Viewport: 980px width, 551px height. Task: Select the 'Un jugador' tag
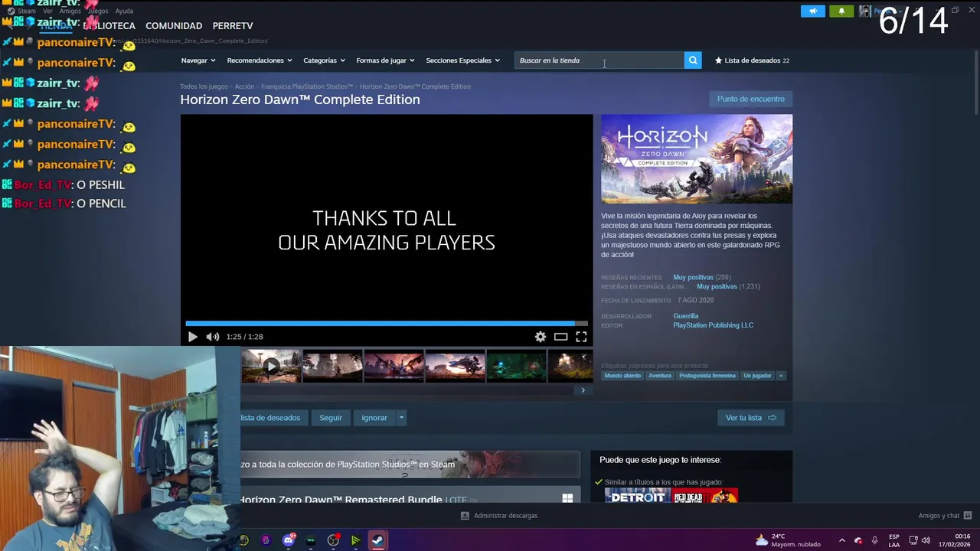[x=757, y=376]
